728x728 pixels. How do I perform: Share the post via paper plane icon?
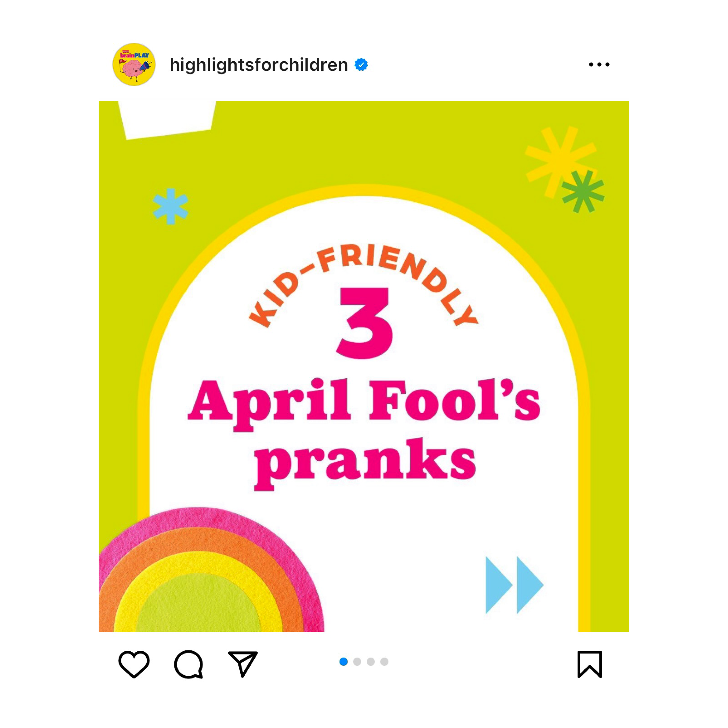coord(243,664)
